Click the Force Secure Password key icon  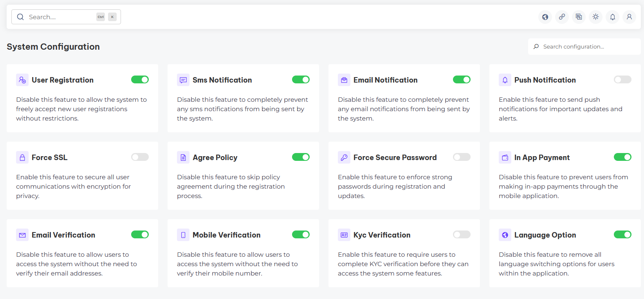pyautogui.click(x=344, y=157)
